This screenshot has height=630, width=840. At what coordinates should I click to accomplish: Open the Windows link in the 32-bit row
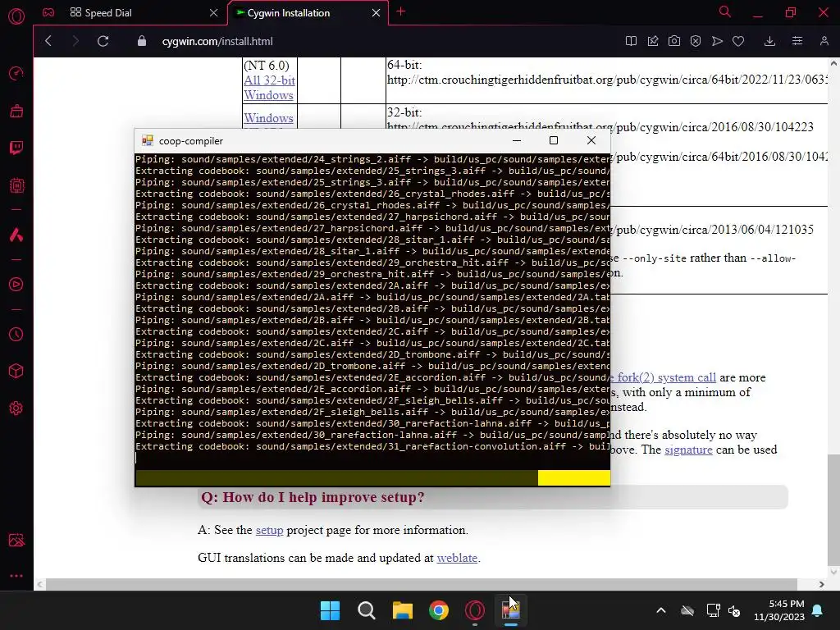pyautogui.click(x=268, y=118)
